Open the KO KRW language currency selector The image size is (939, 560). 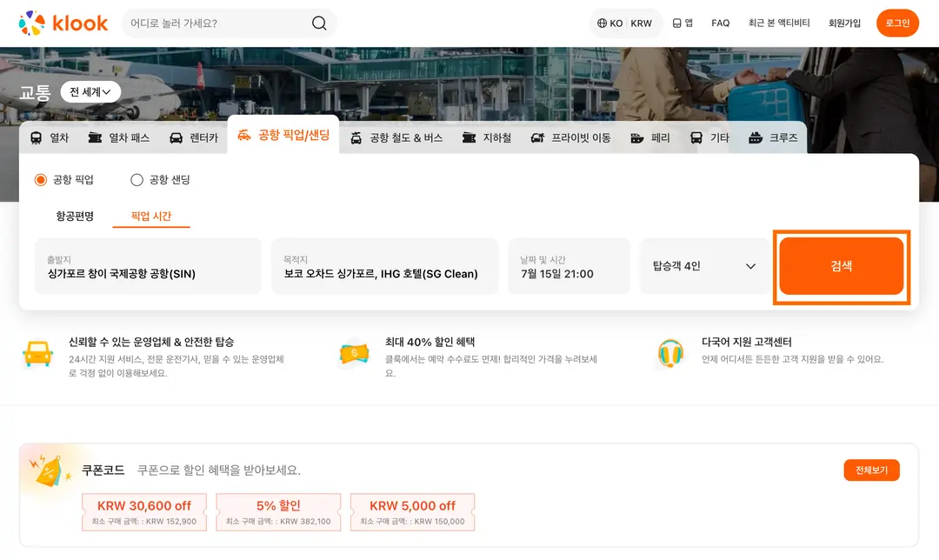tap(625, 23)
